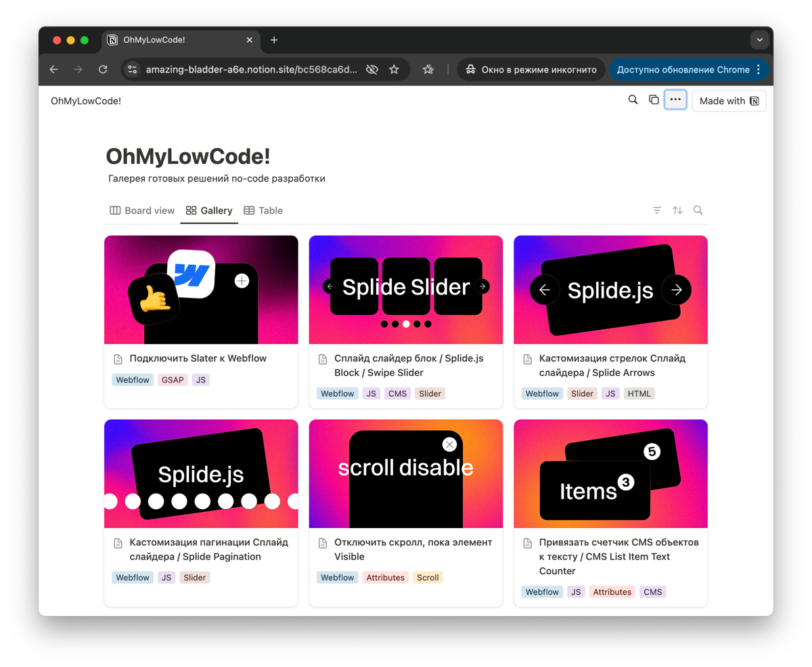Click subtitle 'Галерея готовых решений no-code разработки'

217,179
